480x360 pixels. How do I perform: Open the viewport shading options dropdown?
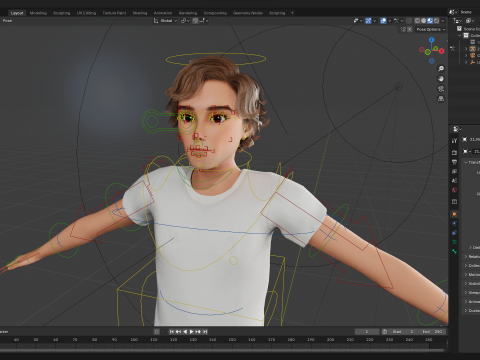(443, 21)
